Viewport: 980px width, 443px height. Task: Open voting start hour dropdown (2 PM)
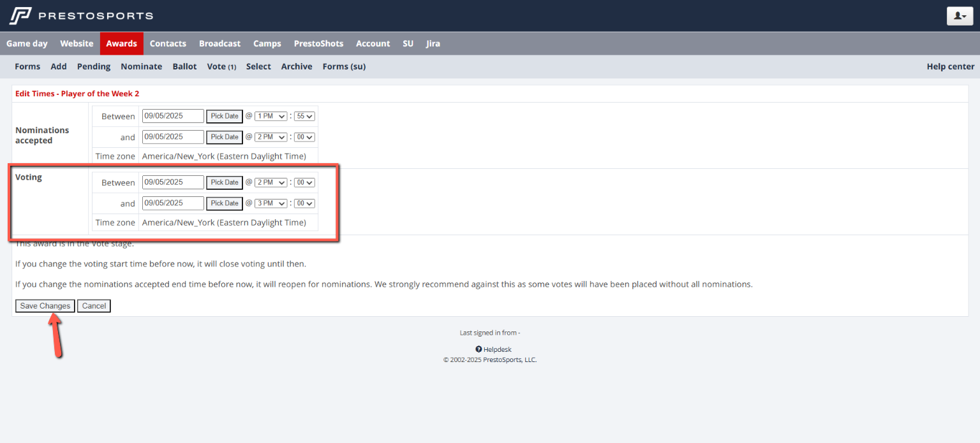click(x=271, y=182)
